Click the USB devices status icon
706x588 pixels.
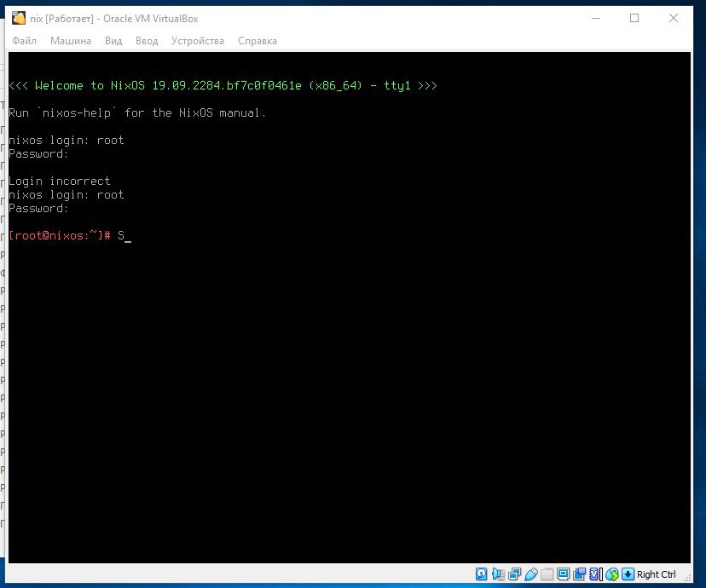[531, 574]
